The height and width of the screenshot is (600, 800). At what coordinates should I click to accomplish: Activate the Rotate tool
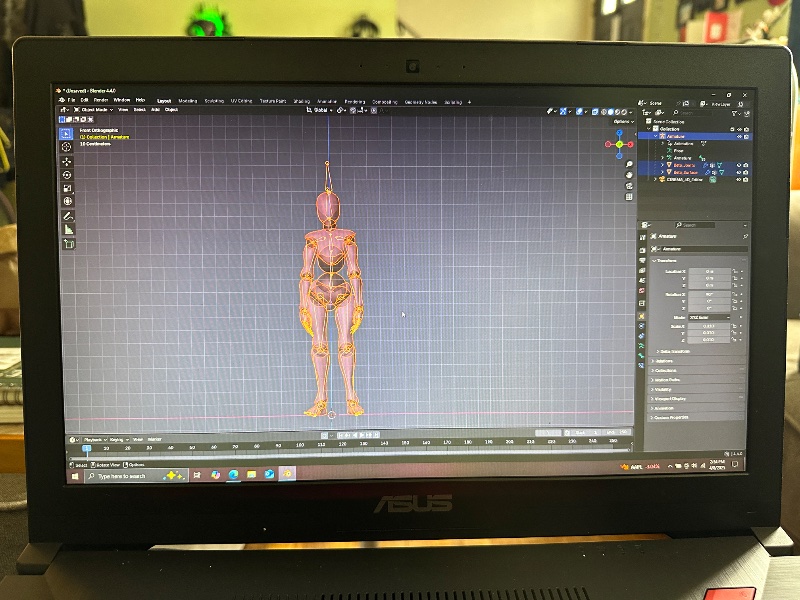pyautogui.click(x=67, y=175)
